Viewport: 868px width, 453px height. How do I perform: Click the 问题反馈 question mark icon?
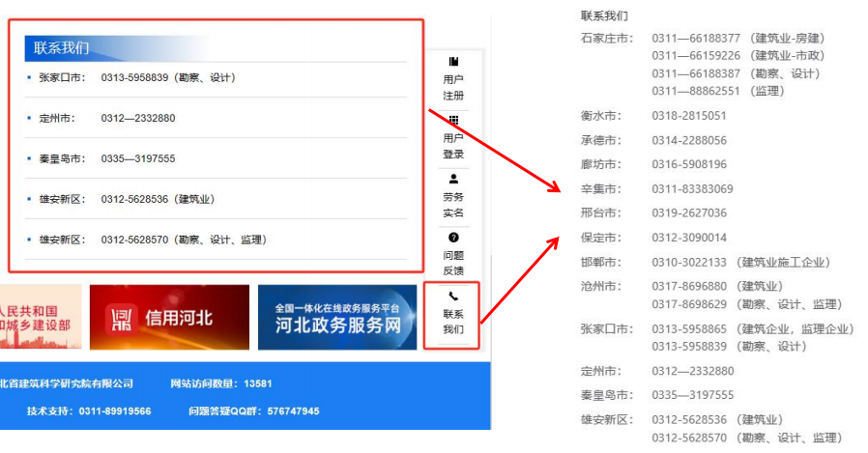453,238
